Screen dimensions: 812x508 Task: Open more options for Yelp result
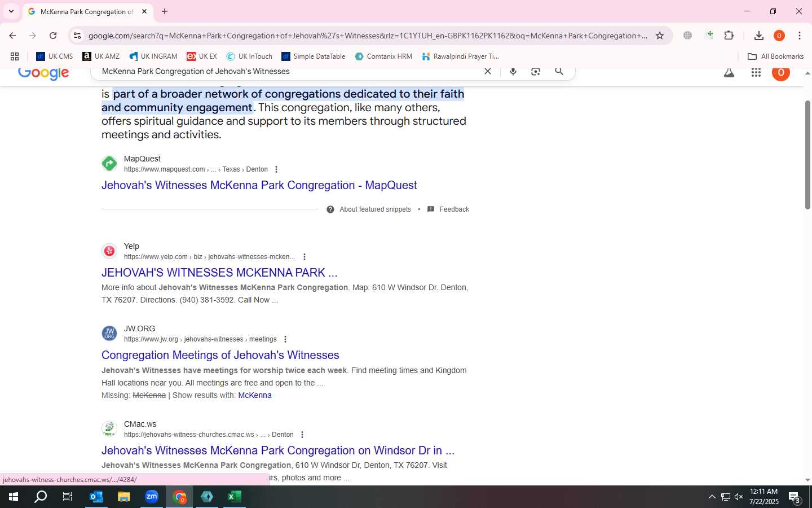point(304,257)
